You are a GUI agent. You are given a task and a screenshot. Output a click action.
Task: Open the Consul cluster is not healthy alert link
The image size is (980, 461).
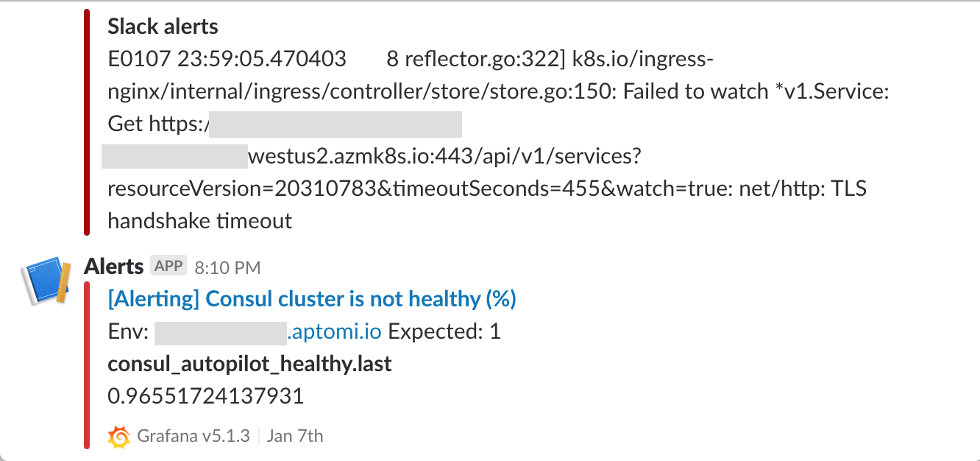(x=312, y=299)
